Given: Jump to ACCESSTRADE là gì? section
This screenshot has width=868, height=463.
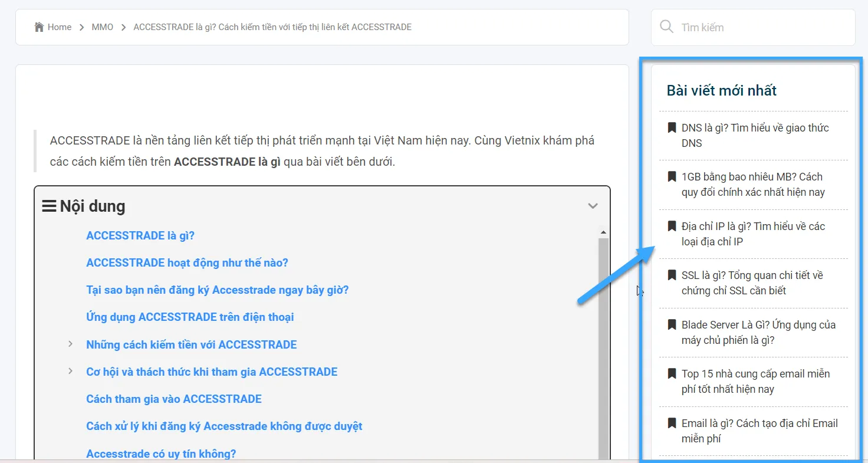Looking at the screenshot, I should coord(140,236).
